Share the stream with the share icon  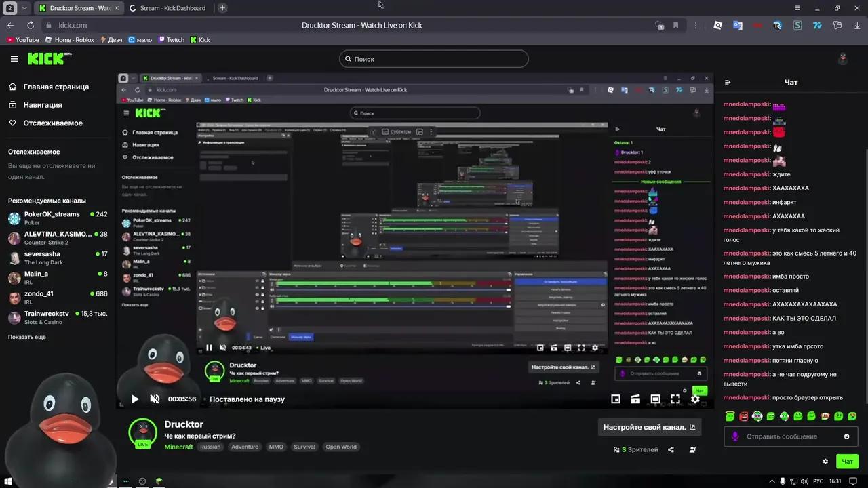coord(671,449)
